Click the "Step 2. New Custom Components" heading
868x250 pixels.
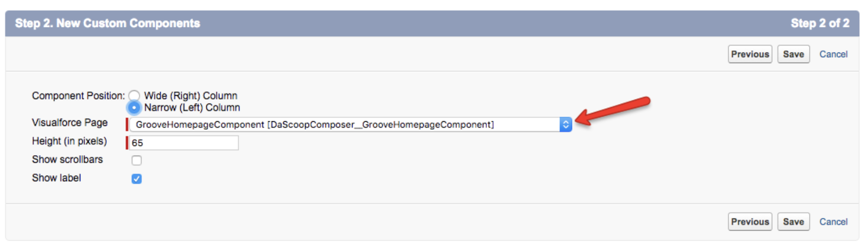[107, 23]
